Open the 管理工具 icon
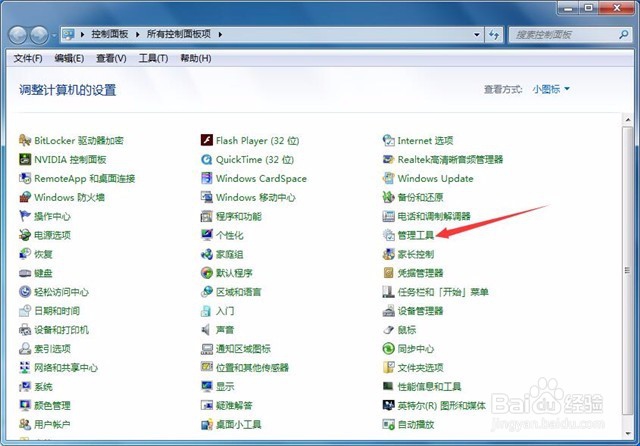 (x=388, y=235)
